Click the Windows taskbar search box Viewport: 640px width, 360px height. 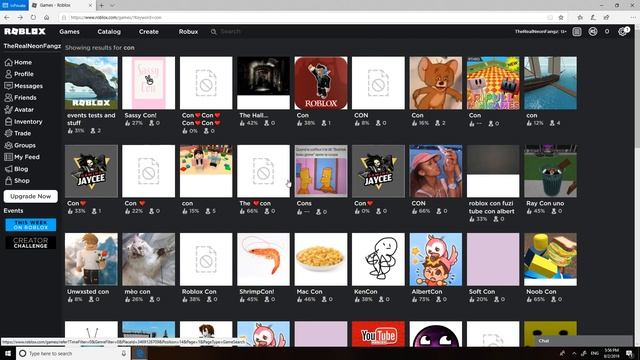[73, 353]
